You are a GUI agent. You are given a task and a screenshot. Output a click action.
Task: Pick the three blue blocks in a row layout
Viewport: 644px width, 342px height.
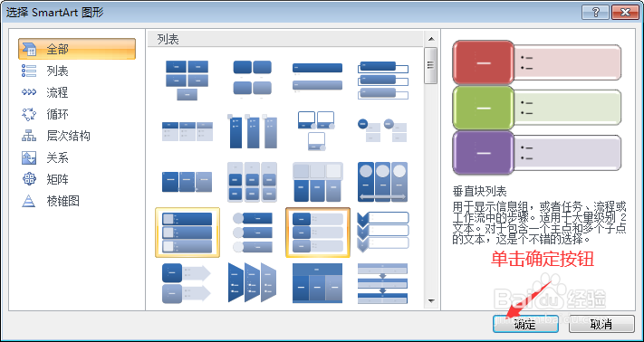(187, 182)
